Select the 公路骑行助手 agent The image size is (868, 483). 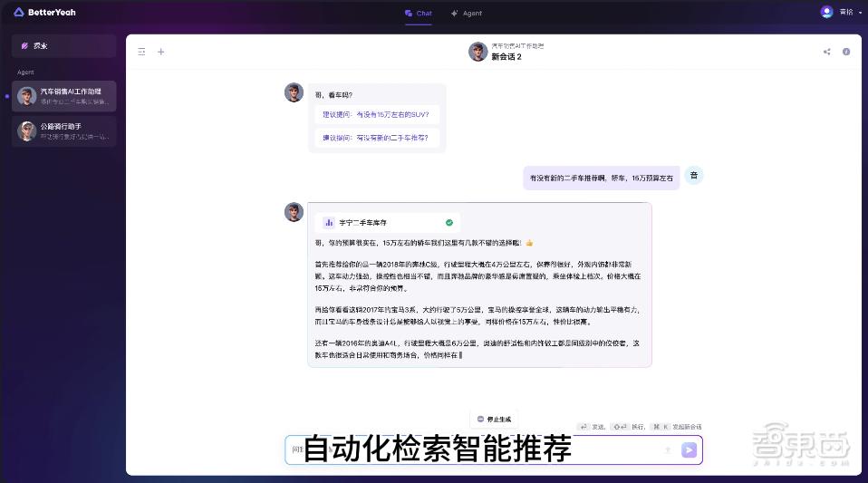[x=63, y=131]
